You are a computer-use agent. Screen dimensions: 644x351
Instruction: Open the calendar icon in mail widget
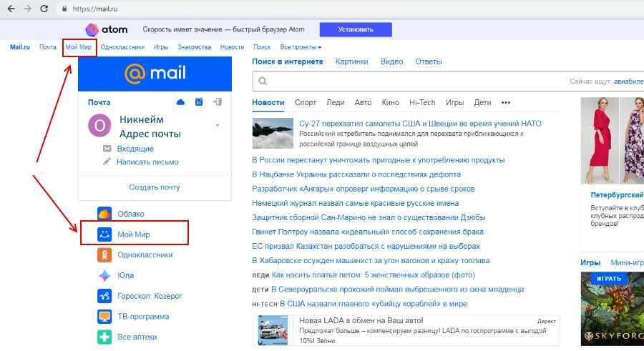tap(199, 102)
